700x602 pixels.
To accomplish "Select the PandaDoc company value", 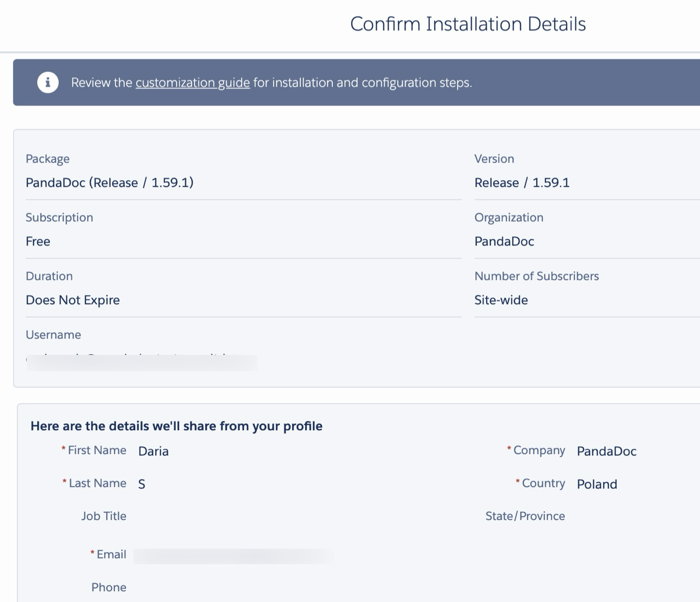I will [x=607, y=451].
